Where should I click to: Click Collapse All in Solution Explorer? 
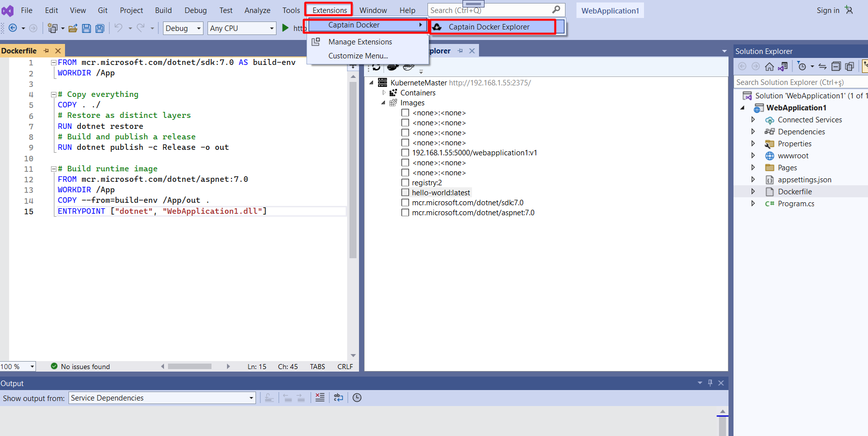(x=835, y=66)
